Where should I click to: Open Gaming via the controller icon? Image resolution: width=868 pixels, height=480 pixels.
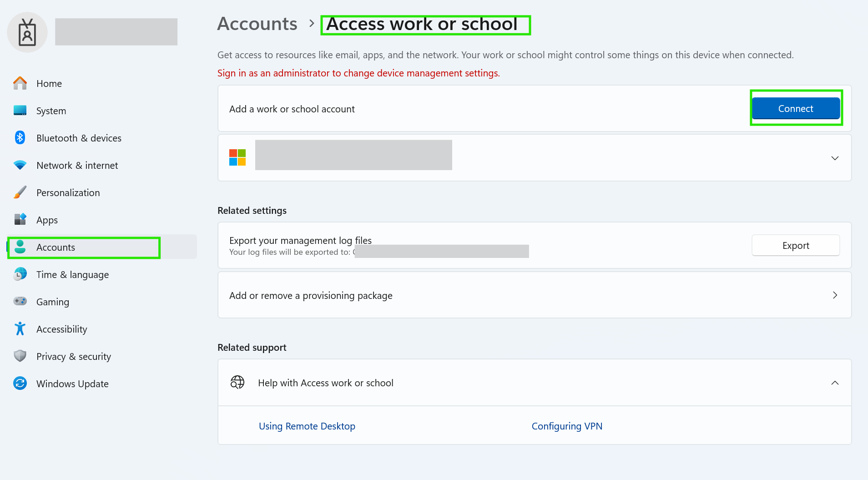point(20,302)
